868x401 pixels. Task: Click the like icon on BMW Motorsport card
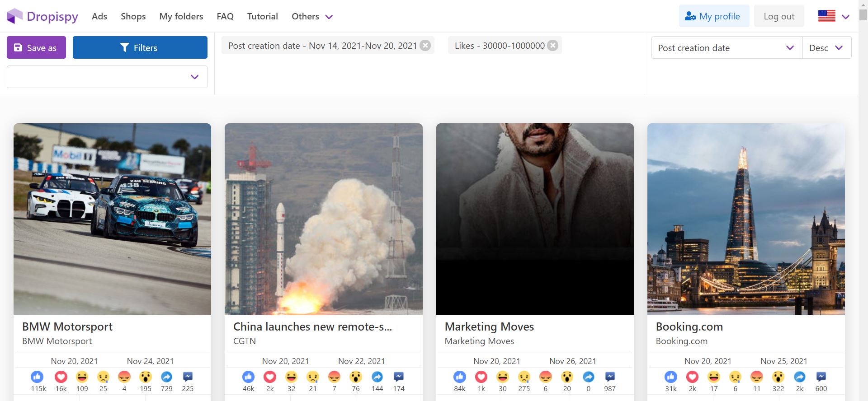tap(38, 377)
